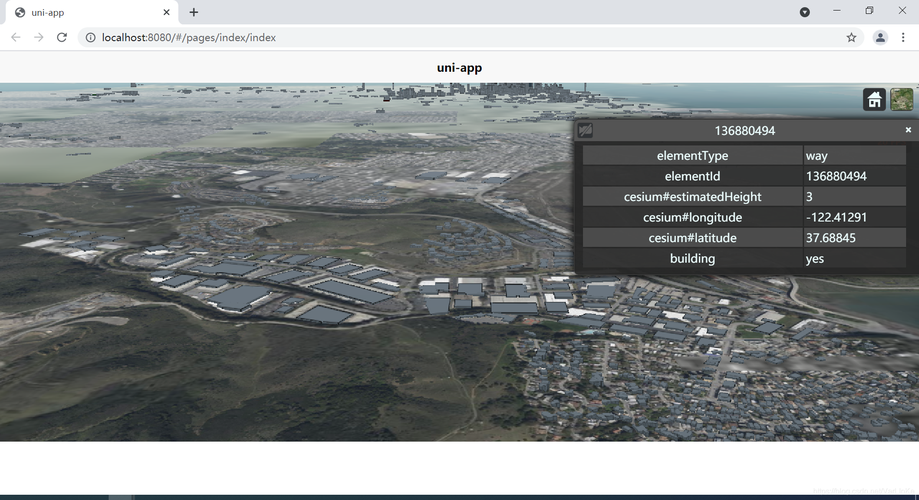
Task: Click the value 'way' cell
Action: point(855,155)
